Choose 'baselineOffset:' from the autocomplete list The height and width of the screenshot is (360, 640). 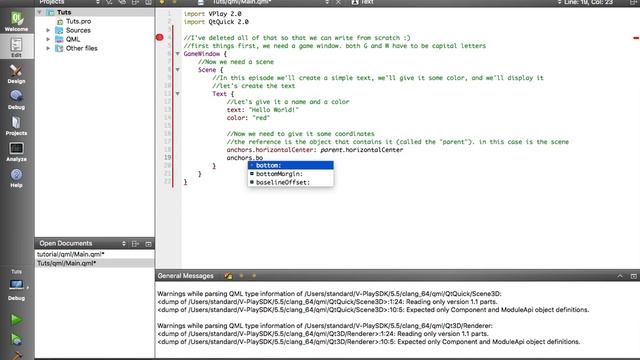click(291, 182)
